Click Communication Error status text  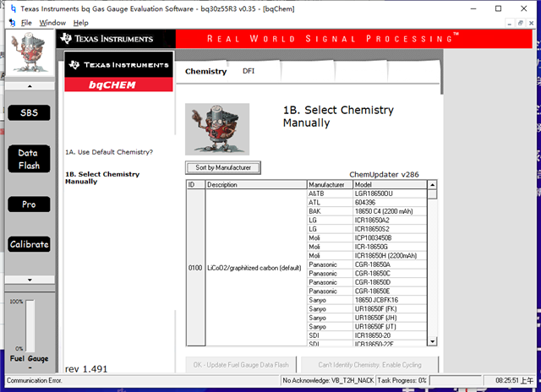(x=35, y=381)
